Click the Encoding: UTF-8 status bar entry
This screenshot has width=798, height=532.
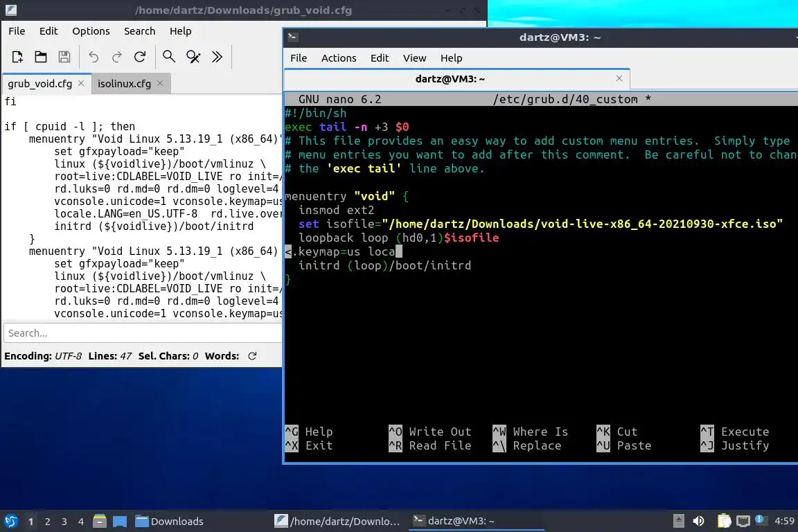(x=43, y=356)
